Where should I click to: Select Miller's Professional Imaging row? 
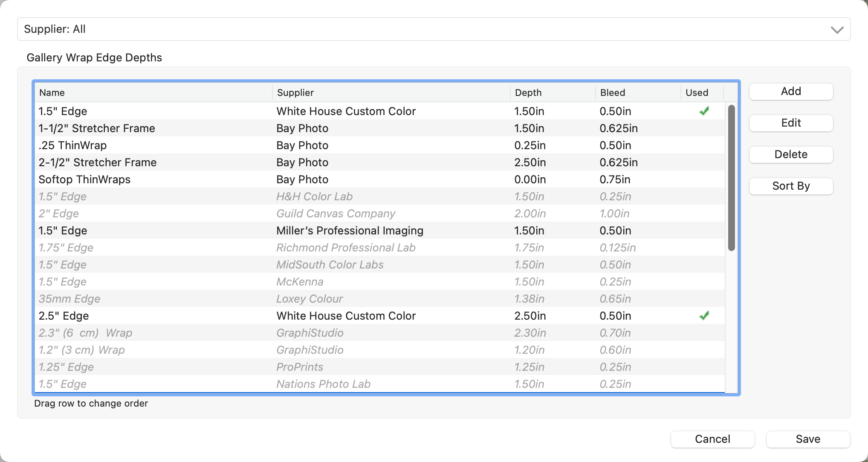350,231
